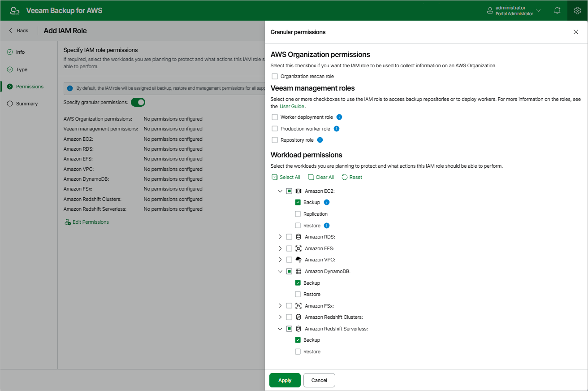Click the administrator user avatar icon

[x=490, y=11]
